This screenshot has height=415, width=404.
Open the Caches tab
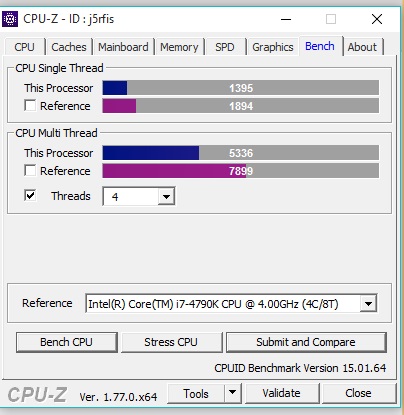69,47
